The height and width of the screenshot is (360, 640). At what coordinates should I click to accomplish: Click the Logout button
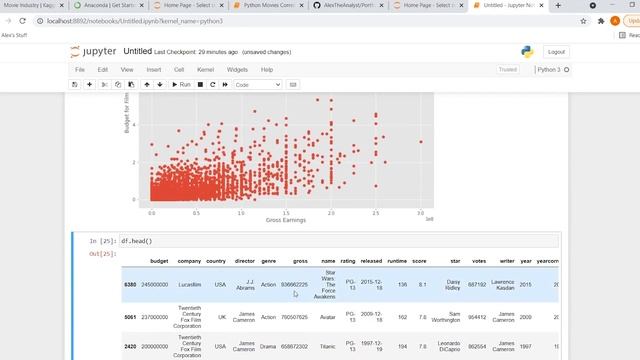pyautogui.click(x=556, y=52)
